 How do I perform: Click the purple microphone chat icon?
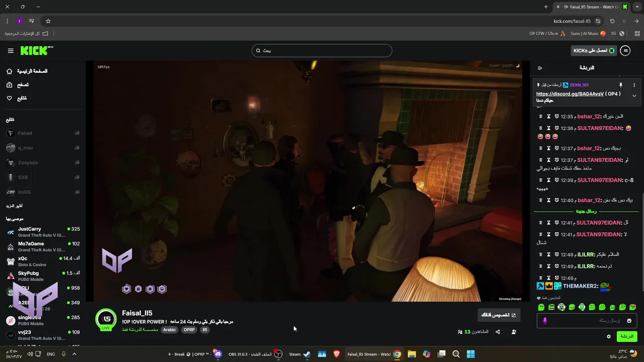tap(545, 321)
